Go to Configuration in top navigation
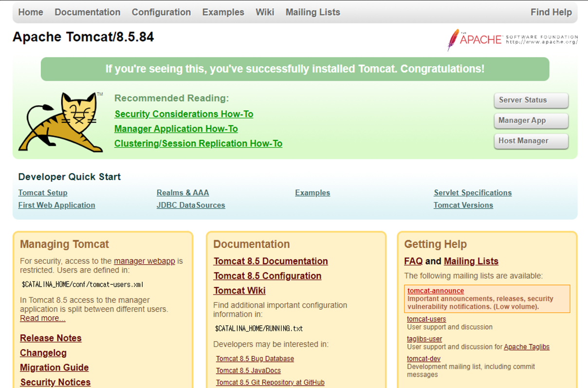This screenshot has height=388, width=588. click(161, 12)
